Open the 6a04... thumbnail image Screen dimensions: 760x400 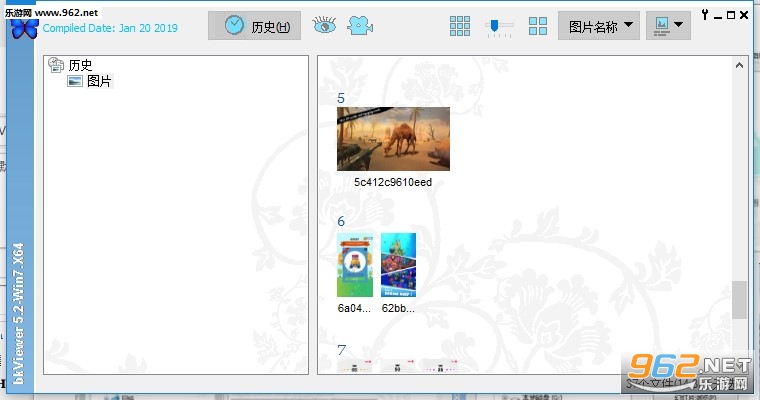355,265
